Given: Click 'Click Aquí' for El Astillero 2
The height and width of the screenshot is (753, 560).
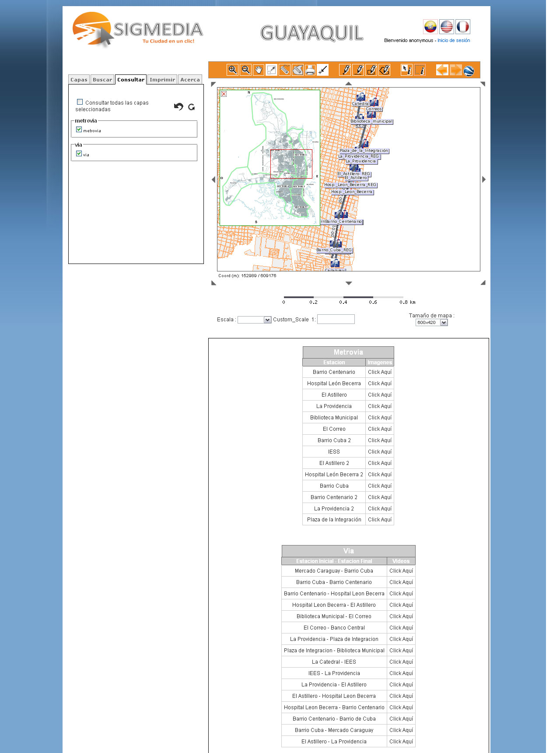Looking at the screenshot, I should [380, 463].
